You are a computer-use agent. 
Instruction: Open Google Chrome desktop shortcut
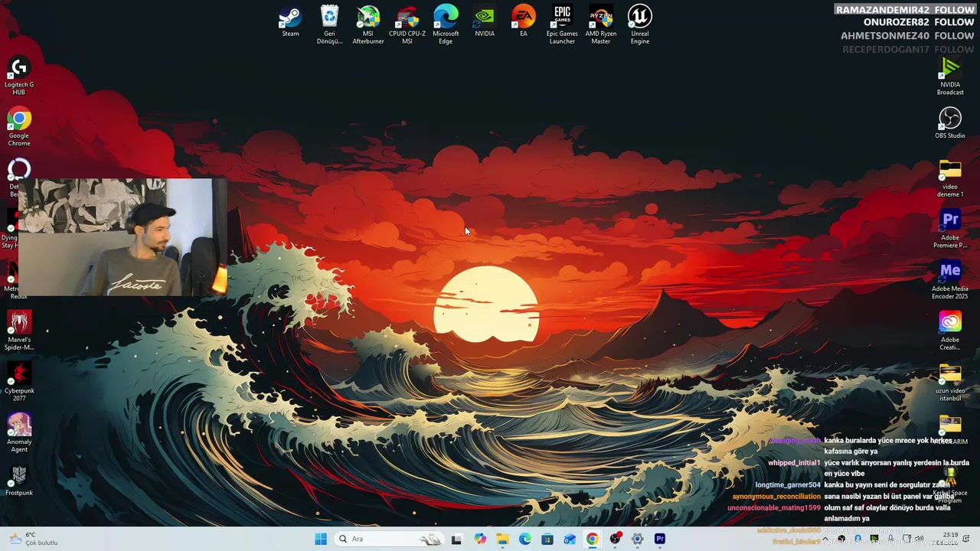click(x=19, y=127)
